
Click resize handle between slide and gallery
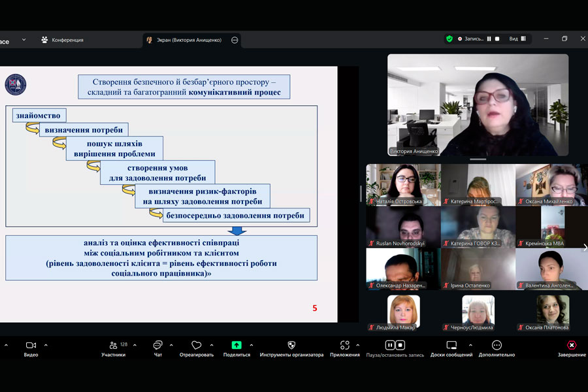[361, 194]
